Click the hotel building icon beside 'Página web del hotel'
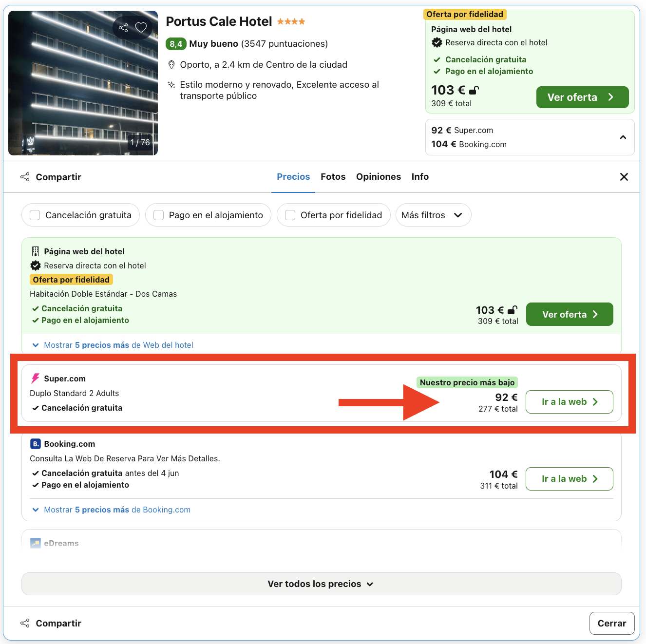This screenshot has height=644, width=646. (x=35, y=251)
